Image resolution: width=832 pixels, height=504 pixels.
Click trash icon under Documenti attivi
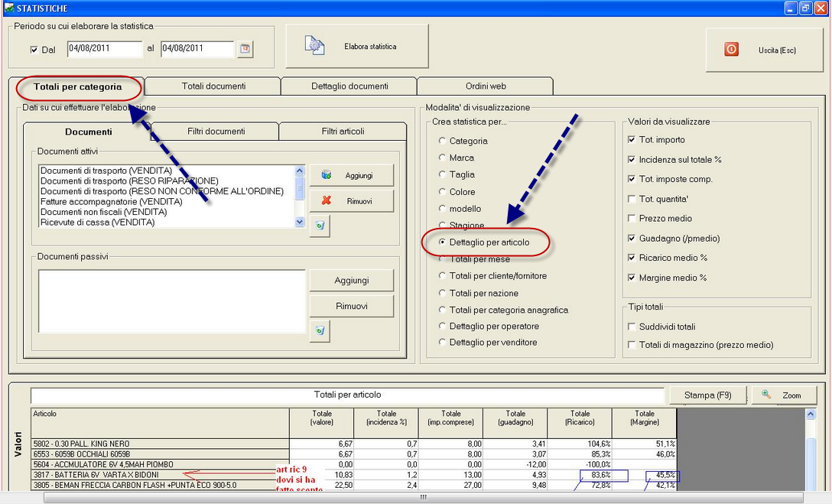point(320,226)
